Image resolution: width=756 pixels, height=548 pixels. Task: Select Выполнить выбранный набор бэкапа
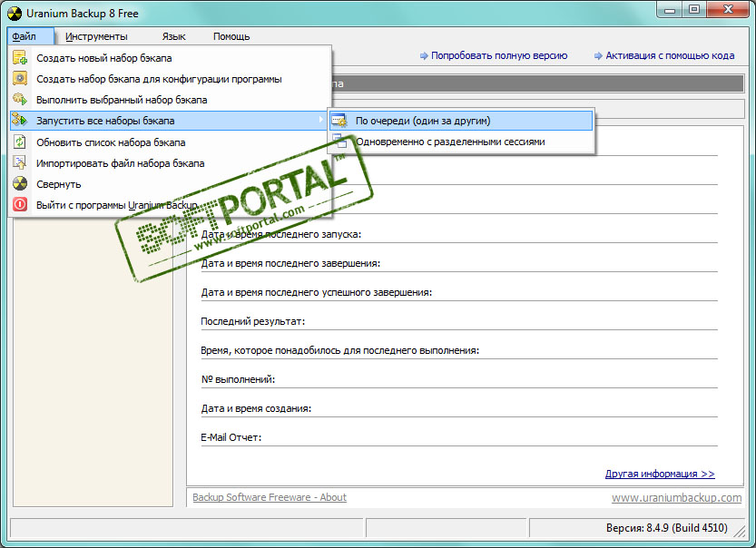[x=171, y=100]
